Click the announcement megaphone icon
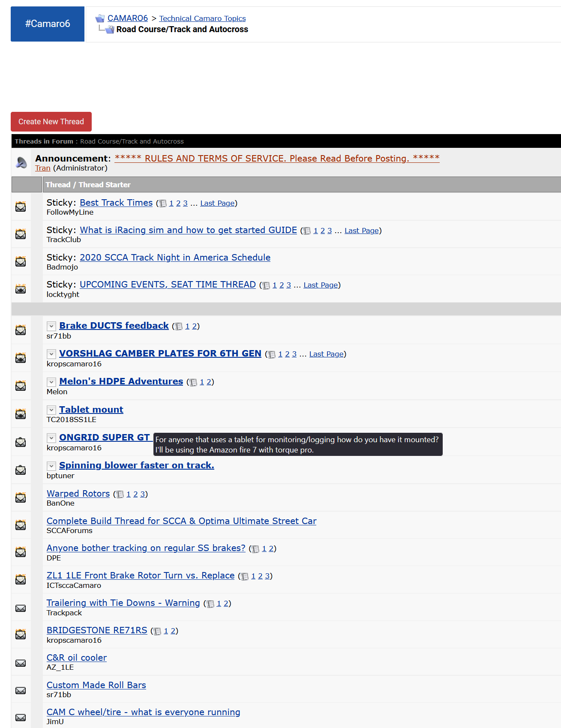Image resolution: width=561 pixels, height=728 pixels. [x=21, y=162]
